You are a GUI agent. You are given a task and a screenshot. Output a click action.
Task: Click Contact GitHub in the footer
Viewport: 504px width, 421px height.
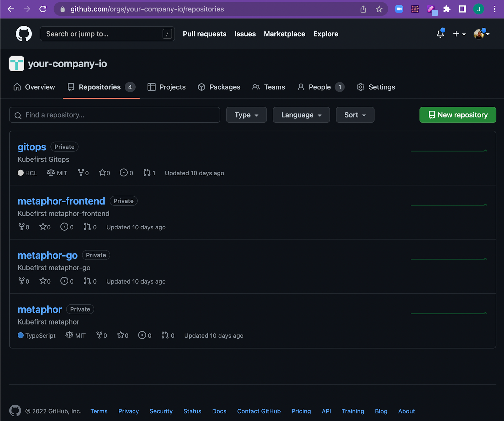(259, 411)
